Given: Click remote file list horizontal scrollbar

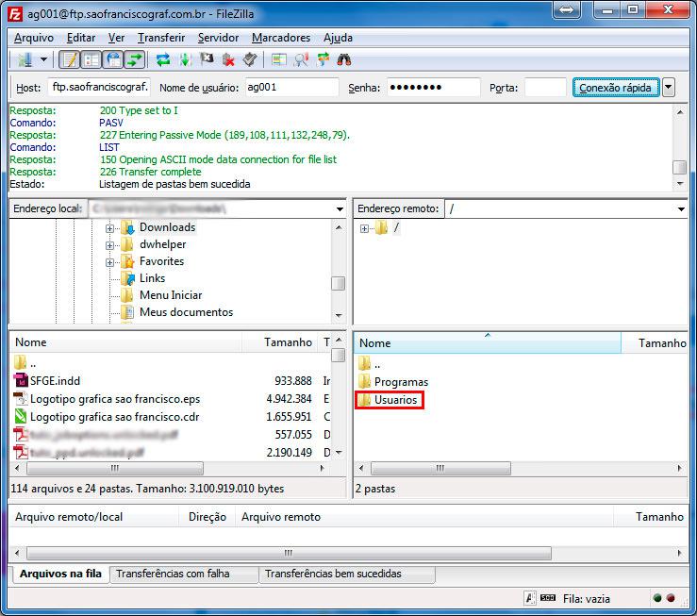Looking at the screenshot, I should [440, 468].
